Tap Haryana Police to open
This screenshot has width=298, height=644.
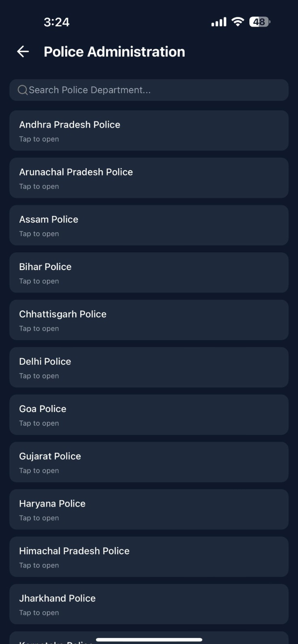pos(149,510)
